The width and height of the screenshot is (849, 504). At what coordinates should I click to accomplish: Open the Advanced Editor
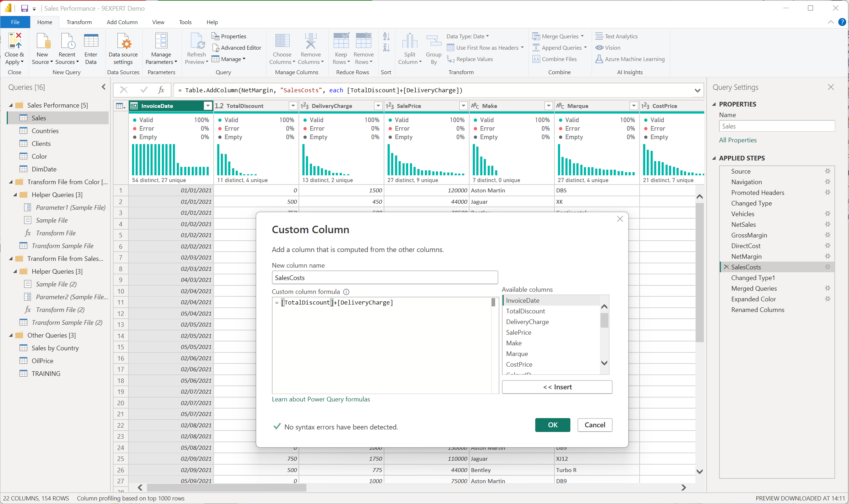pos(237,47)
